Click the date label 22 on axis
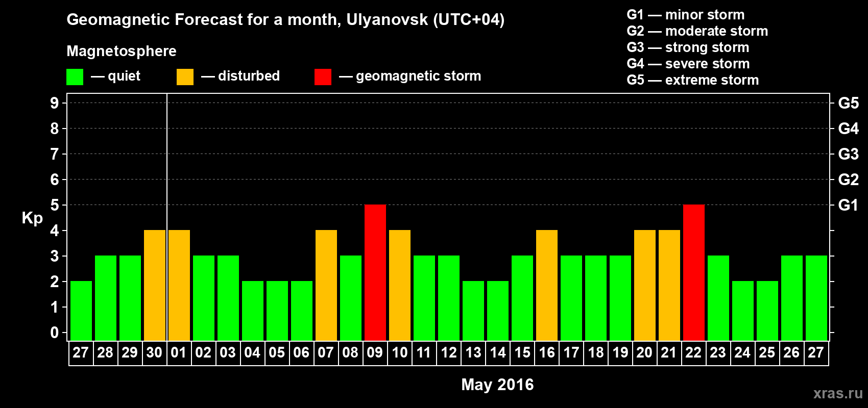868x408 pixels. click(x=693, y=353)
